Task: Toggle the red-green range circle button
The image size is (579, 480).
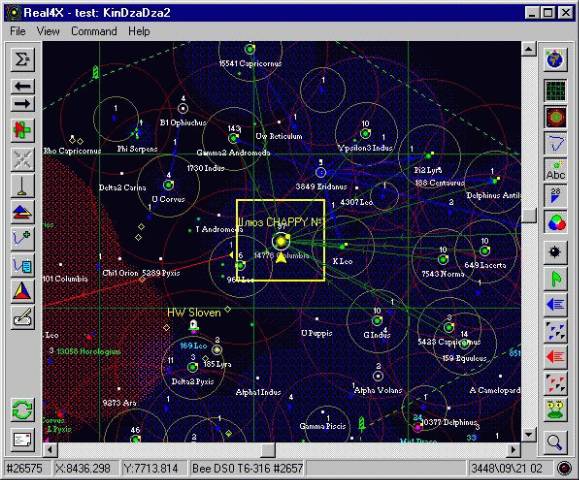Action: click(555, 117)
